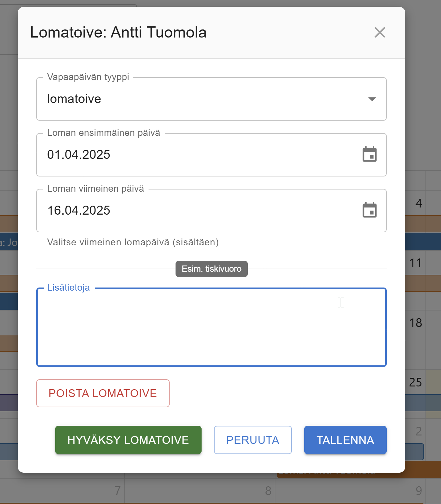441x504 pixels.
Task: Select the lomatoive value in type field
Action: [x=74, y=99]
